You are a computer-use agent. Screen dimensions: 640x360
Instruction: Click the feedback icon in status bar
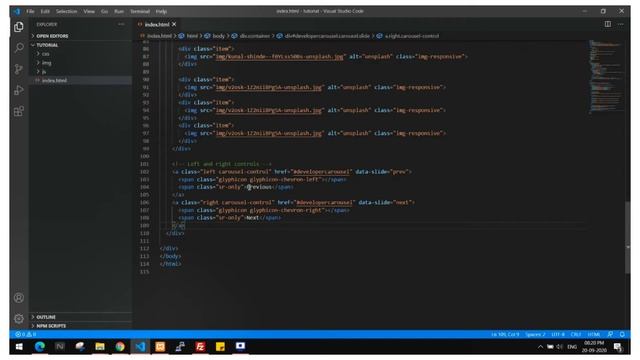point(610,334)
